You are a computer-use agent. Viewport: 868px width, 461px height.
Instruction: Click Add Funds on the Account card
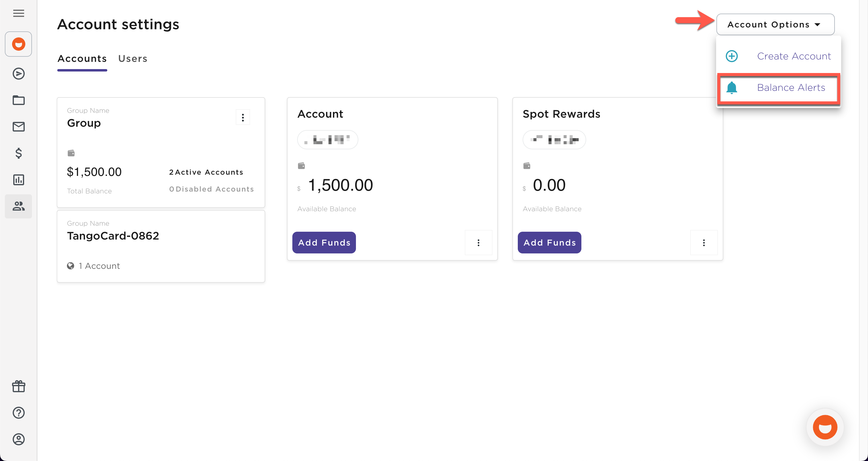324,243
